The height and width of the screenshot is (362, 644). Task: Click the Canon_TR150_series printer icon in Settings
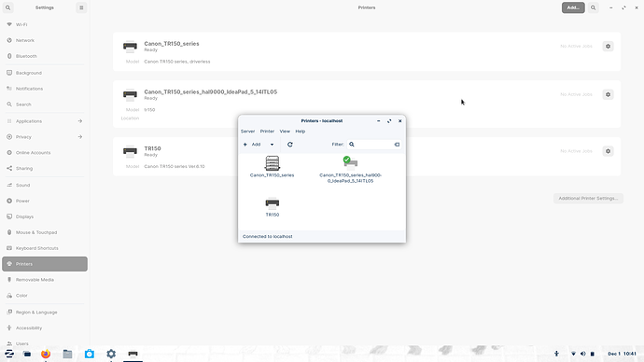pyautogui.click(x=130, y=47)
